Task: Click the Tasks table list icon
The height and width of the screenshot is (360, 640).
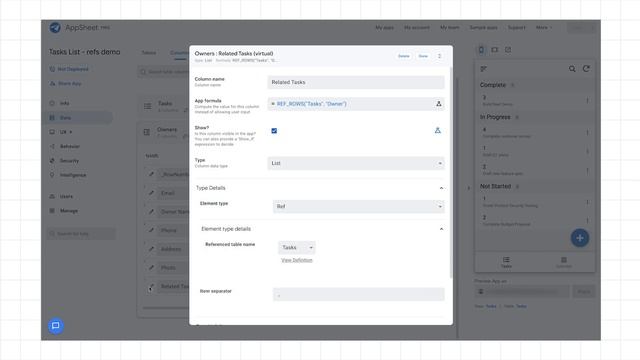Action: [147, 107]
